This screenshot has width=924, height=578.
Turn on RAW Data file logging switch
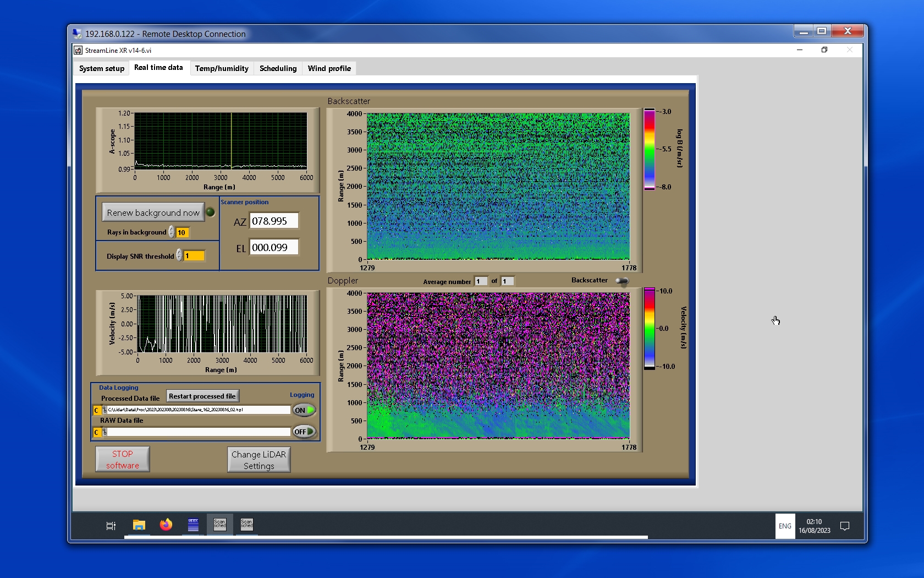click(304, 432)
